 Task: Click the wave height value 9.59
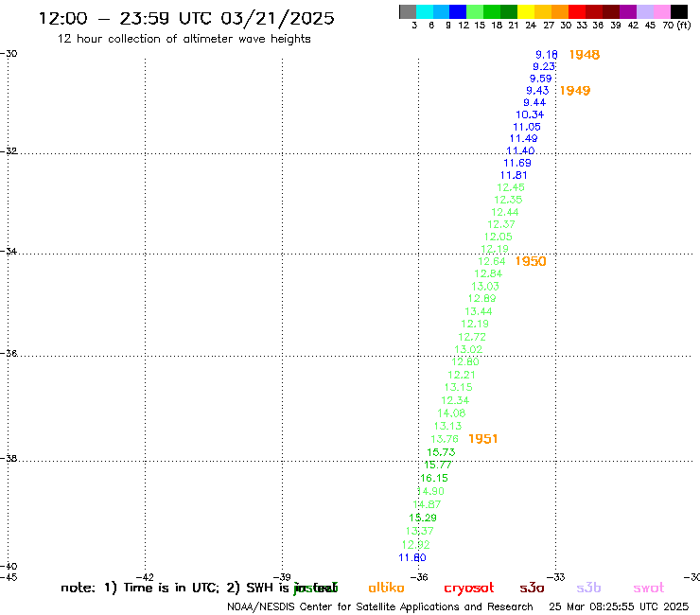click(x=541, y=79)
